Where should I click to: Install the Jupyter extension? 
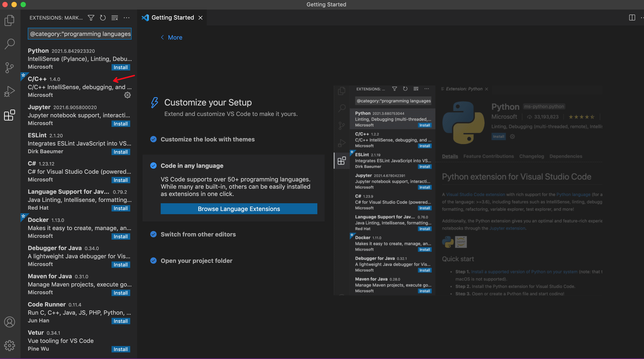121,124
